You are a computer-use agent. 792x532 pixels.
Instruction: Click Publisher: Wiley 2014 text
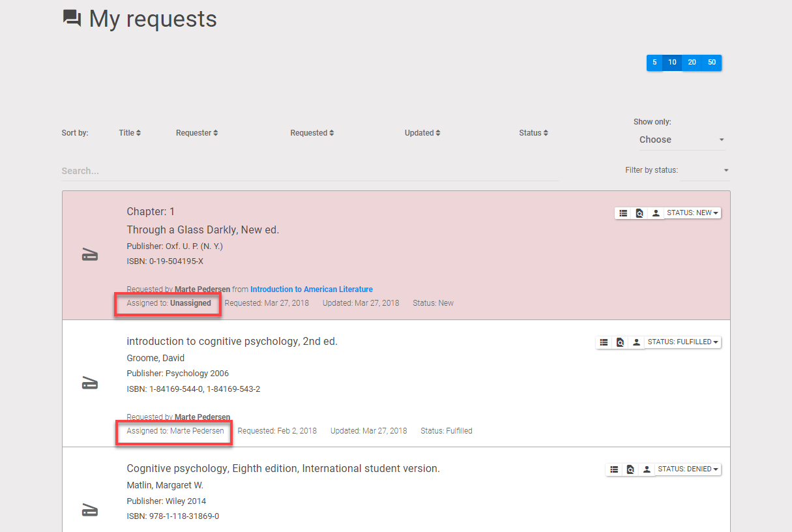click(166, 501)
